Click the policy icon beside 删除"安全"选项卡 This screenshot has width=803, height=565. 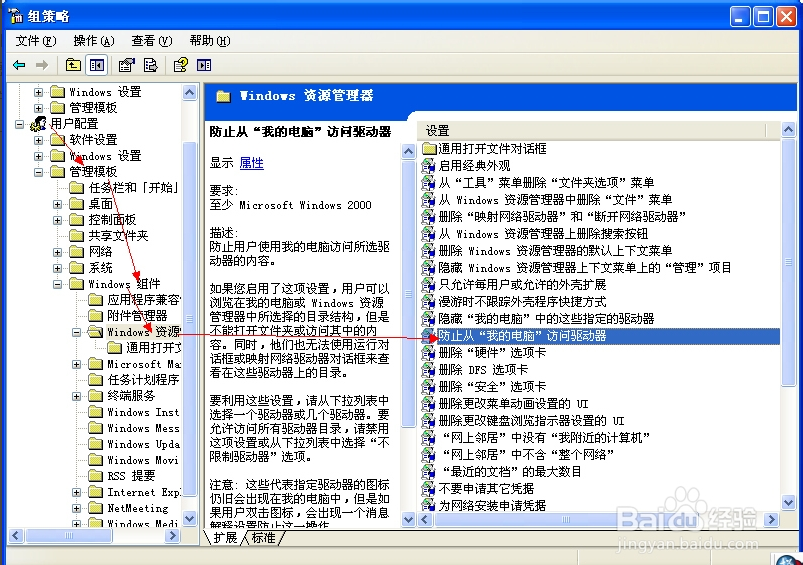[428, 386]
